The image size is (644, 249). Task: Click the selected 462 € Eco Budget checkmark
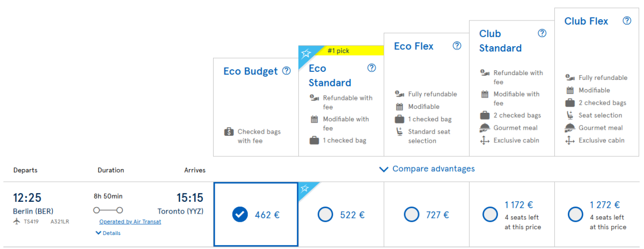(x=240, y=215)
